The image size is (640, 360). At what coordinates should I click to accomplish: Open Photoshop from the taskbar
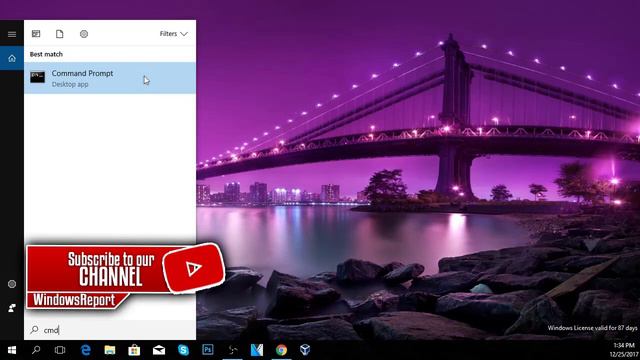pos(208,350)
